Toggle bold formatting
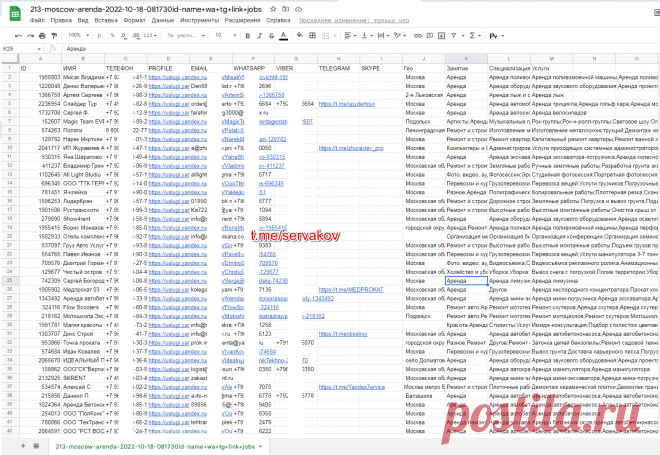Viewport: 660px width, 455px height. (x=248, y=36)
